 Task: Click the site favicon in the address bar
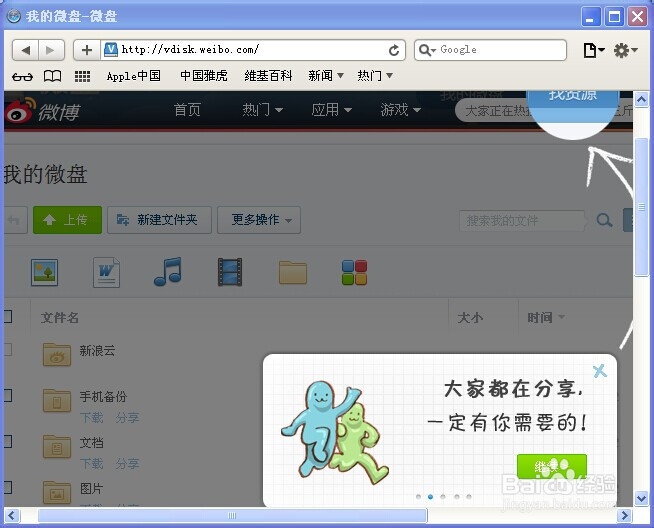click(111, 50)
